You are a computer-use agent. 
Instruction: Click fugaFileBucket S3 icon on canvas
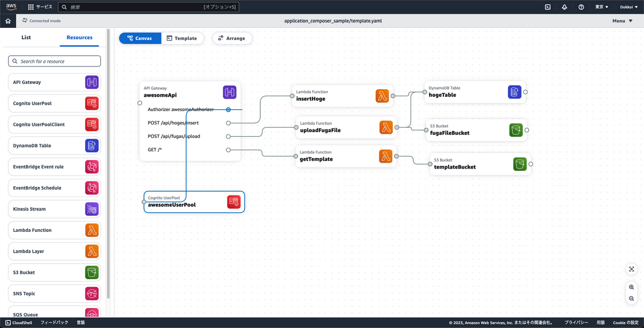click(x=516, y=130)
